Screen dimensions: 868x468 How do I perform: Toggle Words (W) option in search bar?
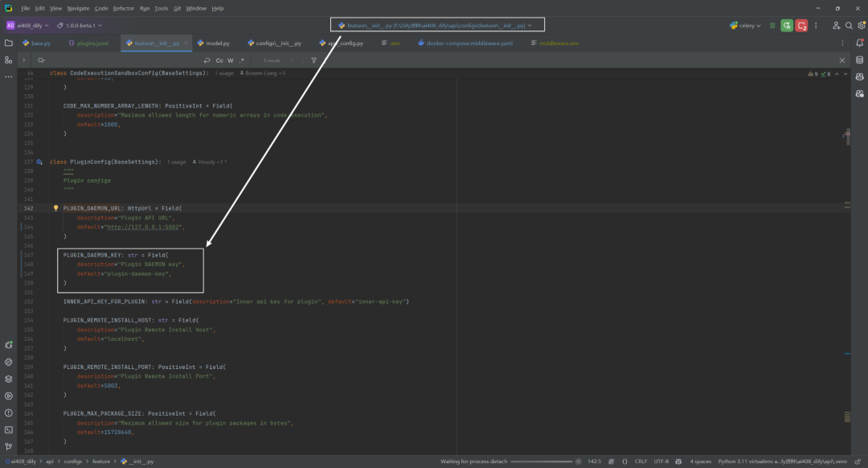231,60
